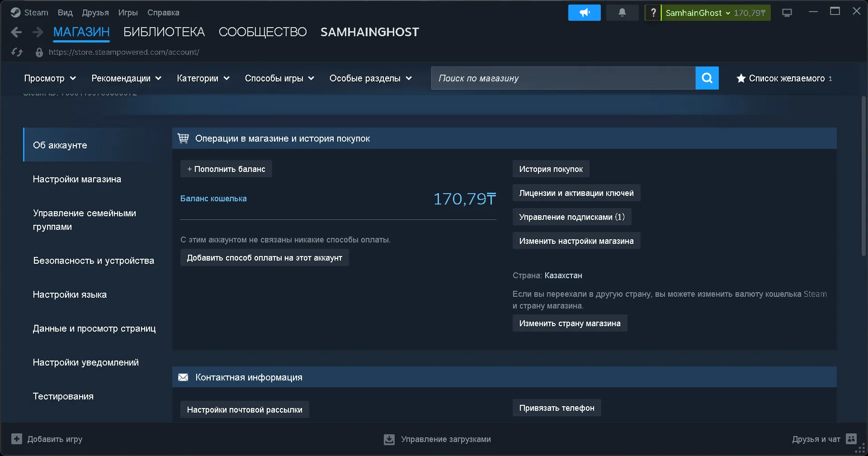Open the notifications bell
The width and height of the screenshot is (868, 456).
point(622,13)
